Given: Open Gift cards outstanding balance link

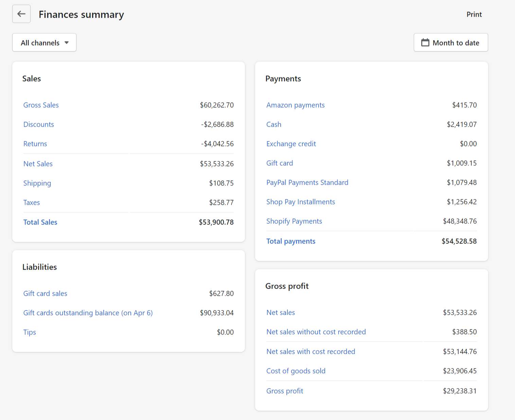Looking at the screenshot, I should point(88,313).
